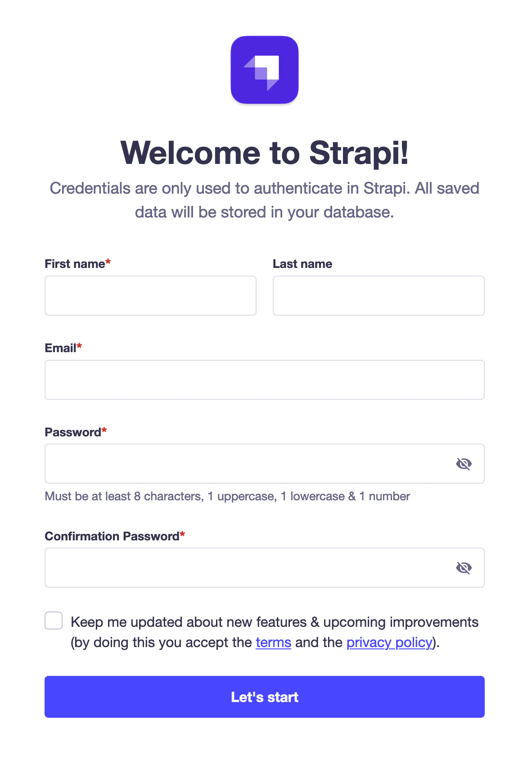The image size is (532, 761).
Task: Click the password requirements hint text
Action: pyautogui.click(x=227, y=496)
